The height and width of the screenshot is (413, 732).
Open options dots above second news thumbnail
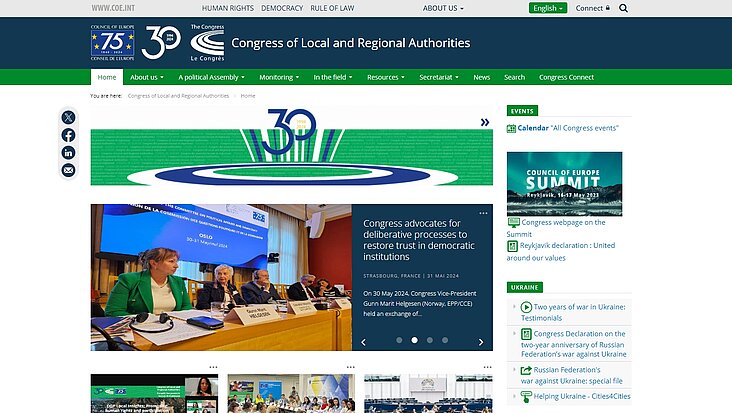pyautogui.click(x=351, y=367)
